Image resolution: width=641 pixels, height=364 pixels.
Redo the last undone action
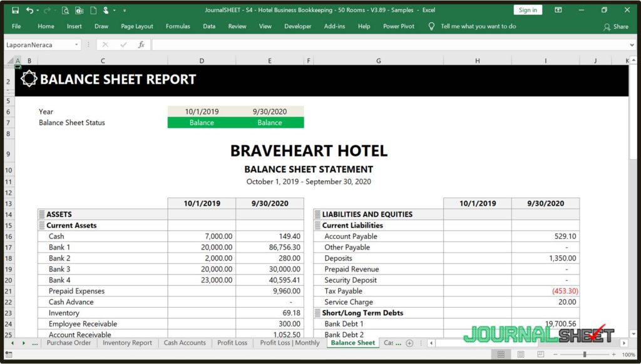pyautogui.click(x=48, y=10)
